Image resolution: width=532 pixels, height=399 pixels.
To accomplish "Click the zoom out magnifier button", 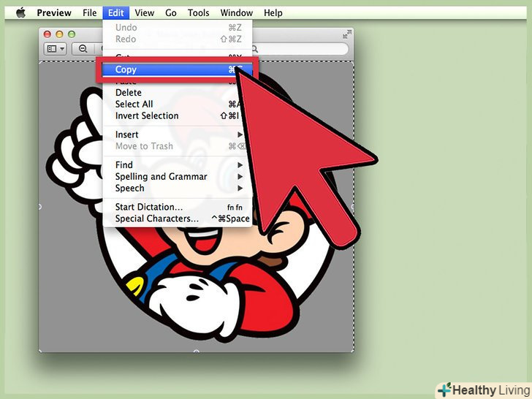I will (x=83, y=49).
